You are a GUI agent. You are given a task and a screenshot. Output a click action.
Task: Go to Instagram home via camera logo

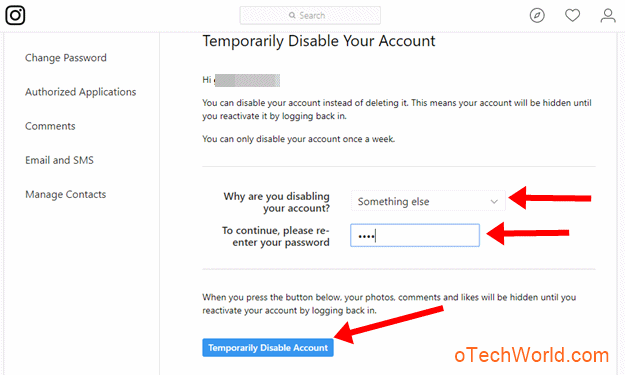(15, 15)
